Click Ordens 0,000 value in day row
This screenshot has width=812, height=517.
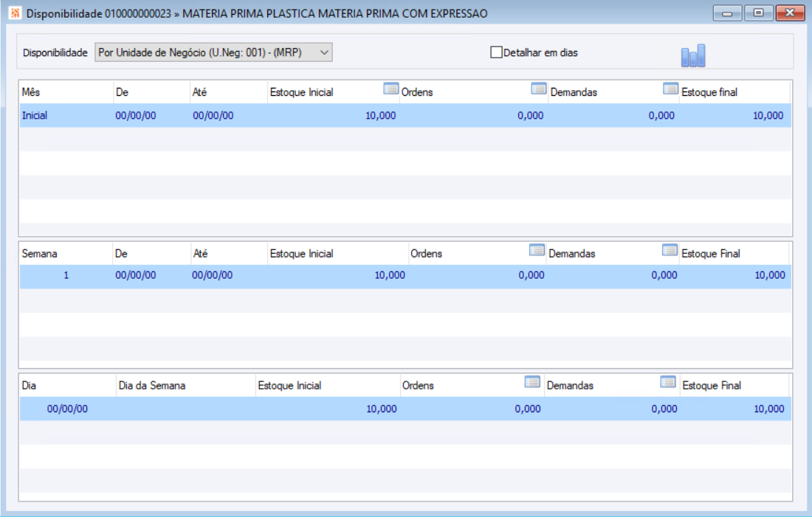click(x=528, y=409)
